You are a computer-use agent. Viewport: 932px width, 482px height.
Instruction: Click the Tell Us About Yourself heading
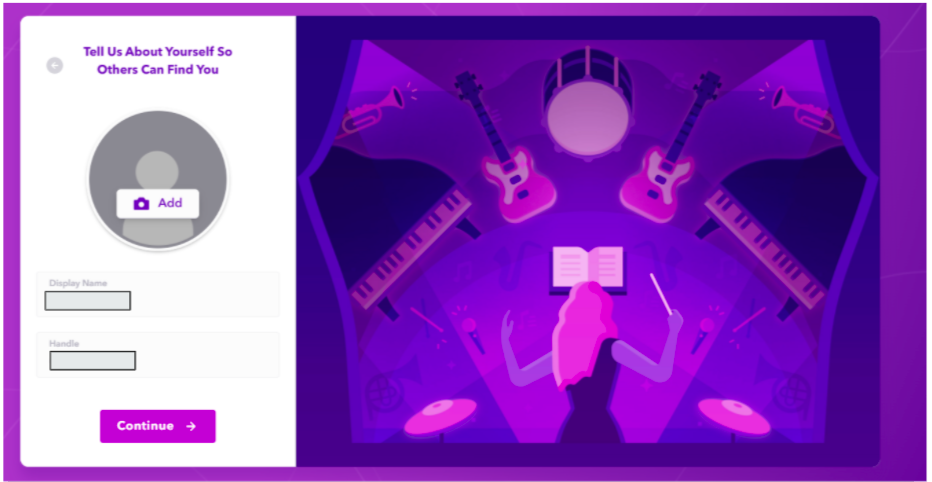(158, 61)
